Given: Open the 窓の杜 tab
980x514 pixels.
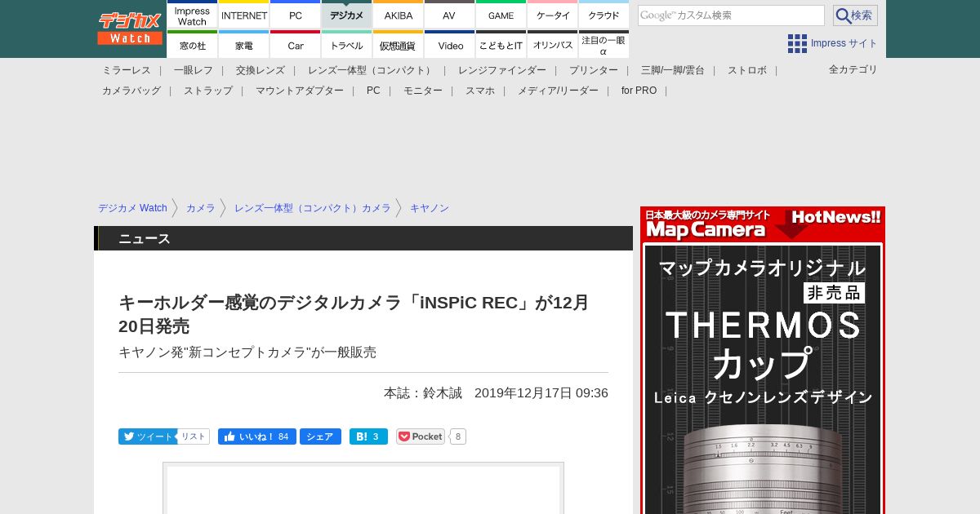Looking at the screenshot, I should pyautogui.click(x=193, y=44).
